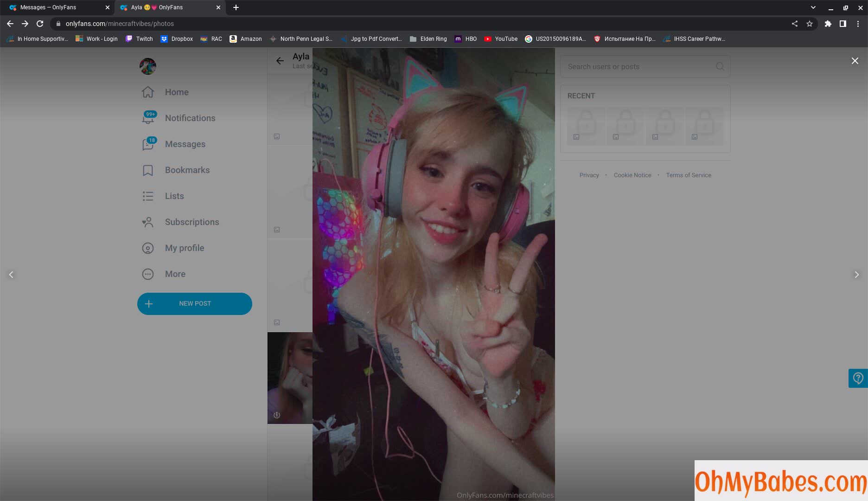This screenshot has width=868, height=501.
Task: Open Bookmarks in sidebar
Action: (176, 170)
